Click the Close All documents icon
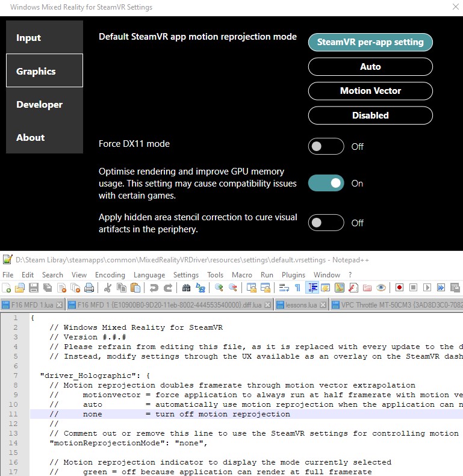Viewport: 463px width, 476px height. [75, 288]
